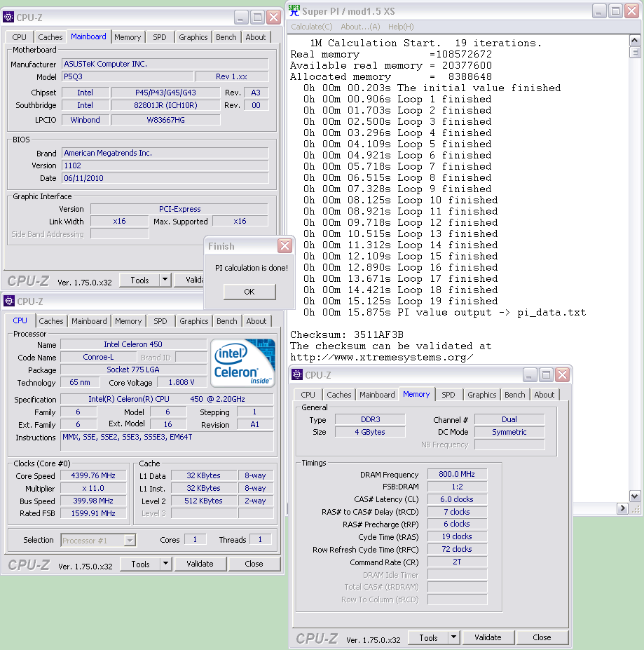Click the Super PI vertical scrollbar thumb
644x650 pixels.
(635, 52)
